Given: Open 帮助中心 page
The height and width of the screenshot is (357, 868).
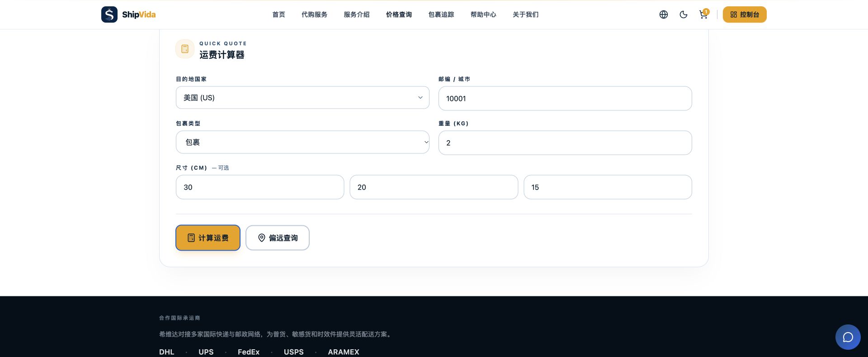Looking at the screenshot, I should point(483,14).
